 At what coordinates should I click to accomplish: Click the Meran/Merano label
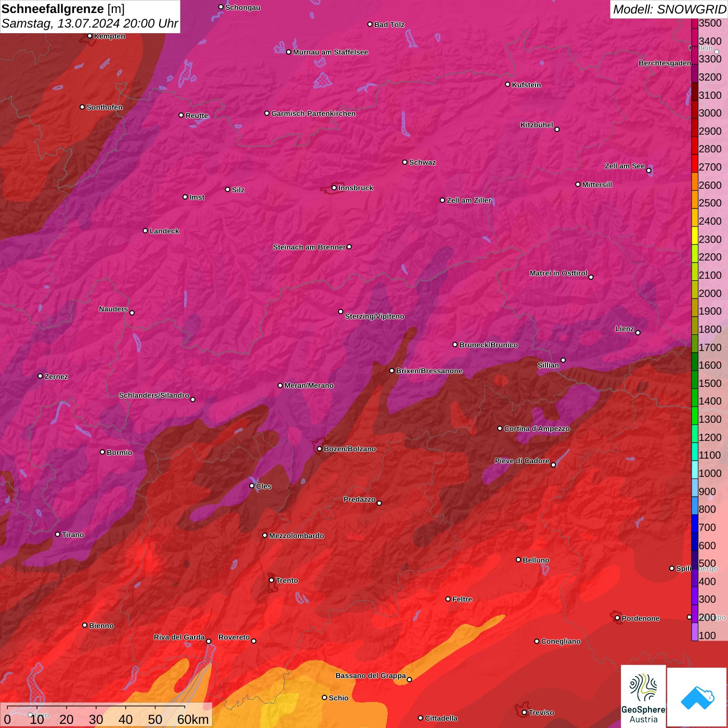309,385
